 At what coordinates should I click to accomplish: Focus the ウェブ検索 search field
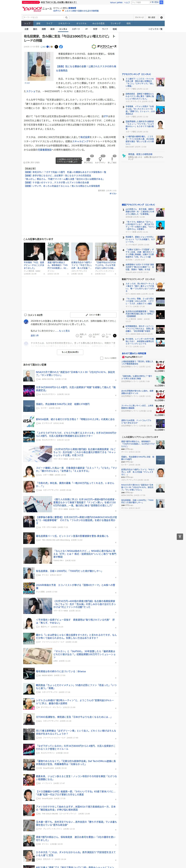[x=140, y=2]
